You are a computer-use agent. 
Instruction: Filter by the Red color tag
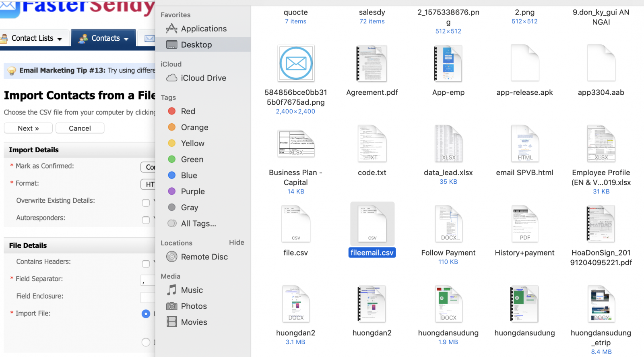tap(188, 111)
